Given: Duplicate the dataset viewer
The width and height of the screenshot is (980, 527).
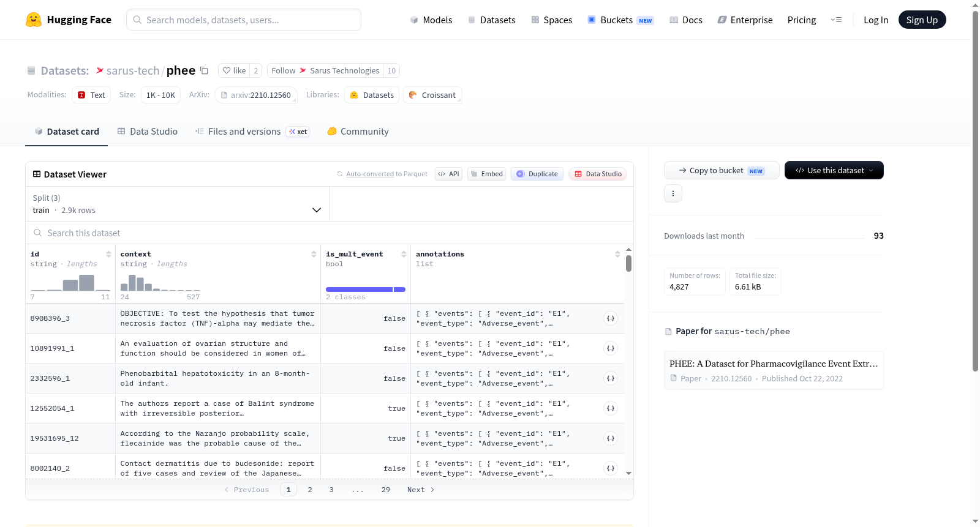Looking at the screenshot, I should point(537,174).
